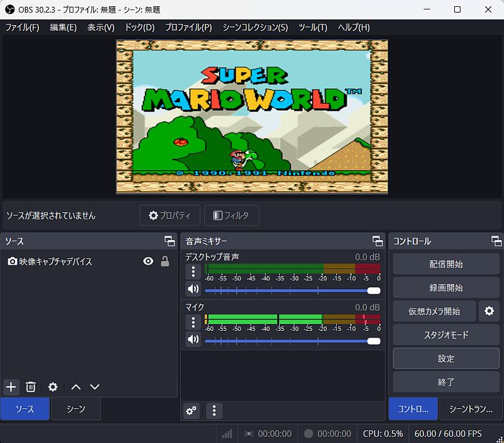Open the プロファイル(P) menu

click(188, 27)
